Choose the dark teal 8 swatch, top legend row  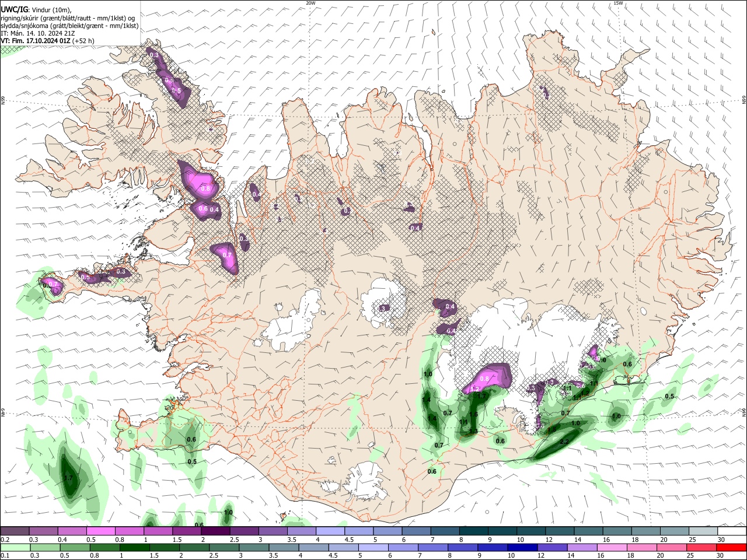click(474, 531)
